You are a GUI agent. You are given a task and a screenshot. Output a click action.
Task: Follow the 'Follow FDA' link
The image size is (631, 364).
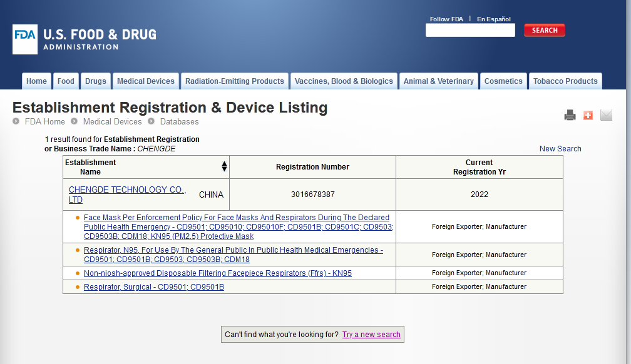tap(446, 19)
